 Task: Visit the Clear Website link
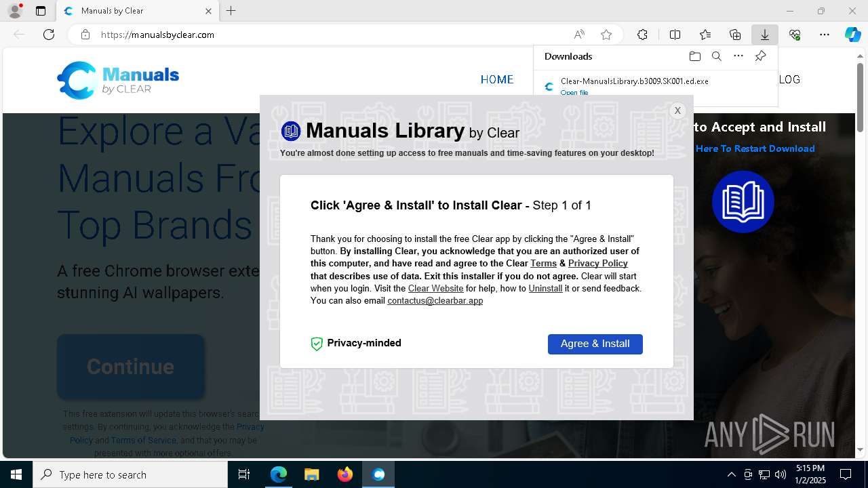[x=435, y=288]
